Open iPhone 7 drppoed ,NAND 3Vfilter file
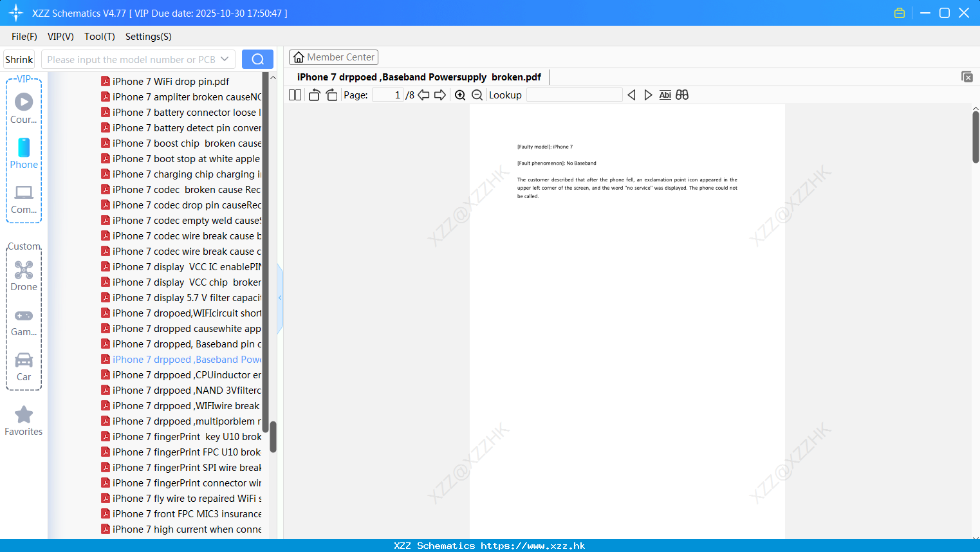The width and height of the screenshot is (980, 552). click(181, 390)
